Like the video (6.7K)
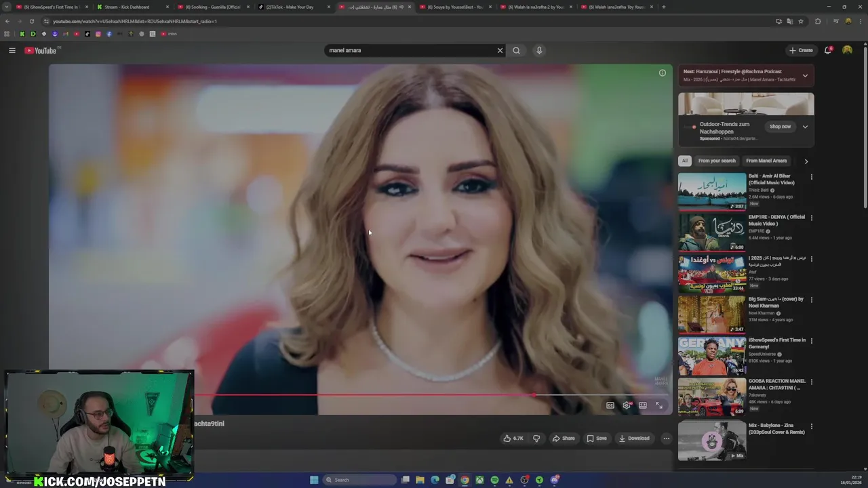The width and height of the screenshot is (868, 488). coord(513,439)
